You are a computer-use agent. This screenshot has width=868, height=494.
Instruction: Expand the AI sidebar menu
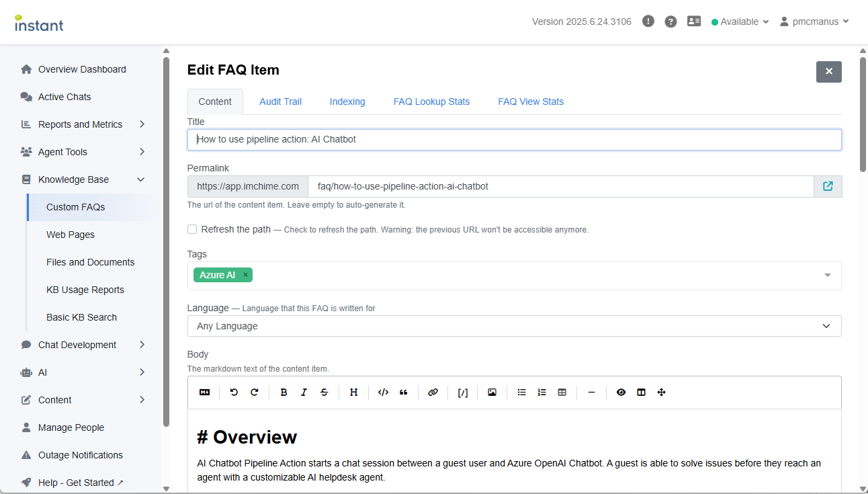coord(142,372)
